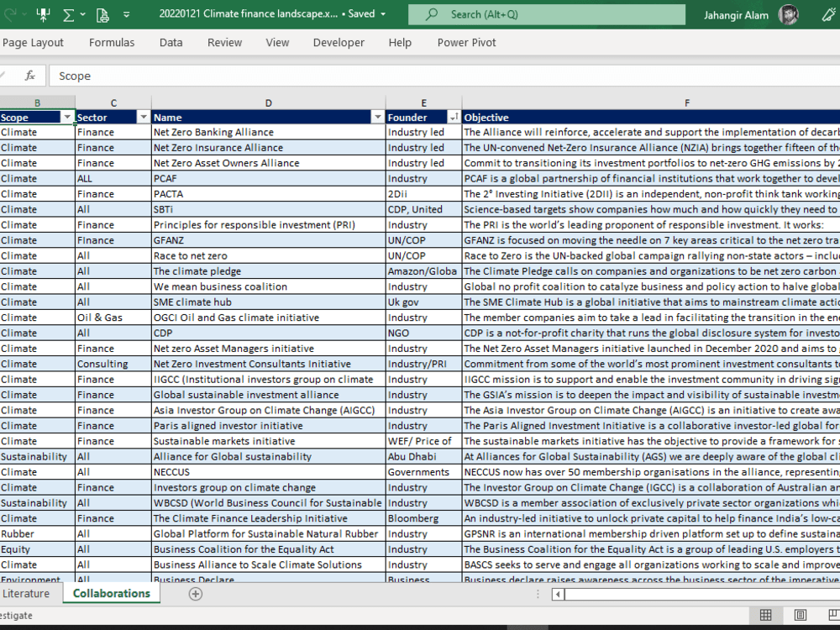Select the 'Bloomberg' founder cell
The width and height of the screenshot is (840, 630).
[x=423, y=518]
